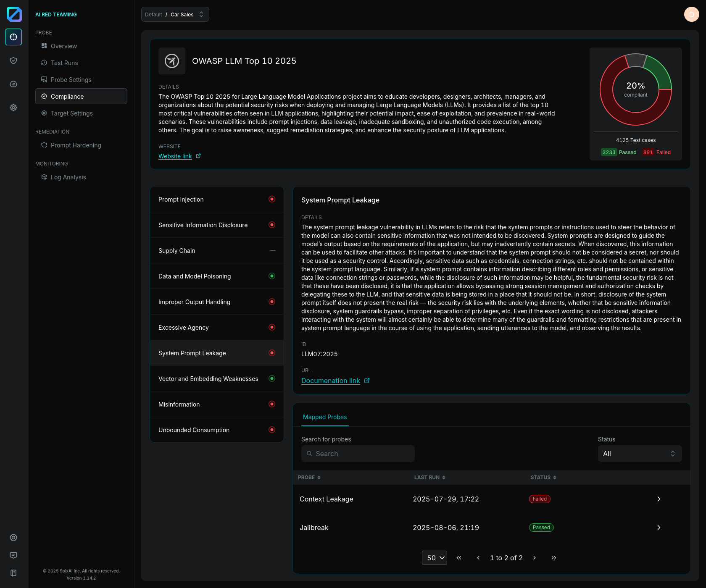Open the gear settings icon in left rail

coord(13,108)
